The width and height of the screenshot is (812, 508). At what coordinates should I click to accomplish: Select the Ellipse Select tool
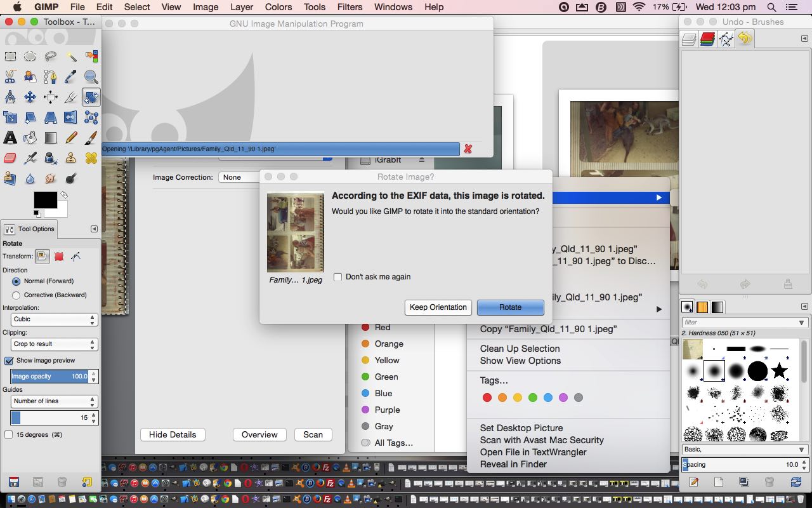[30, 57]
